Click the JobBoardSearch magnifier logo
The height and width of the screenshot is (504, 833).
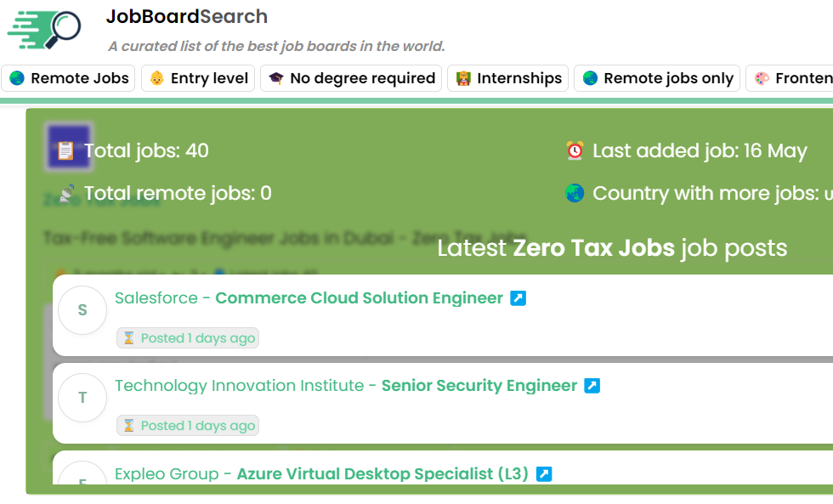[44, 31]
